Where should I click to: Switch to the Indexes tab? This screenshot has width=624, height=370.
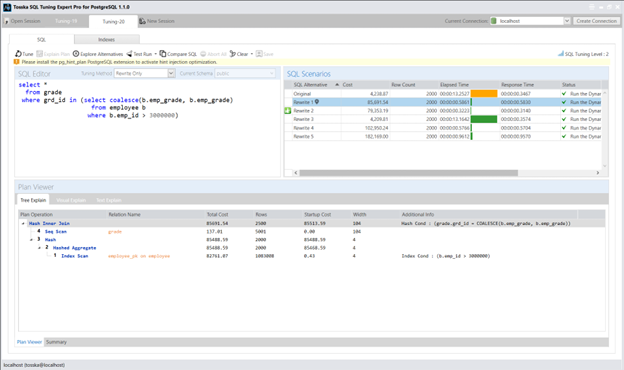pyautogui.click(x=107, y=39)
